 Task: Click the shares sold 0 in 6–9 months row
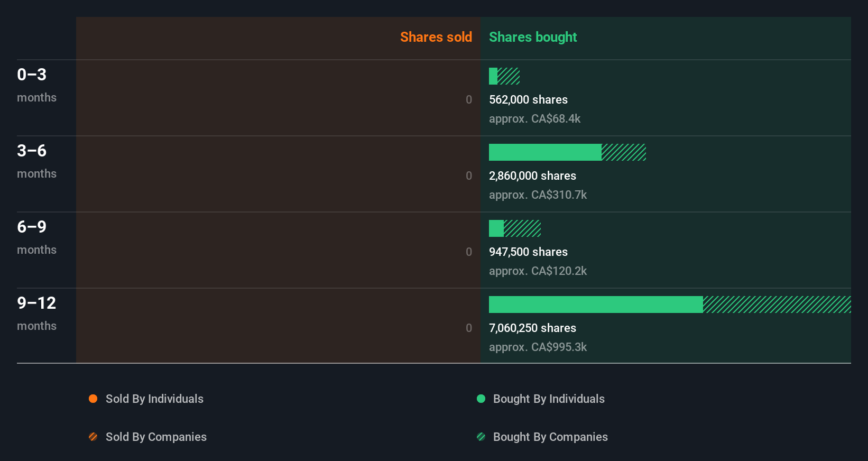[469, 252]
